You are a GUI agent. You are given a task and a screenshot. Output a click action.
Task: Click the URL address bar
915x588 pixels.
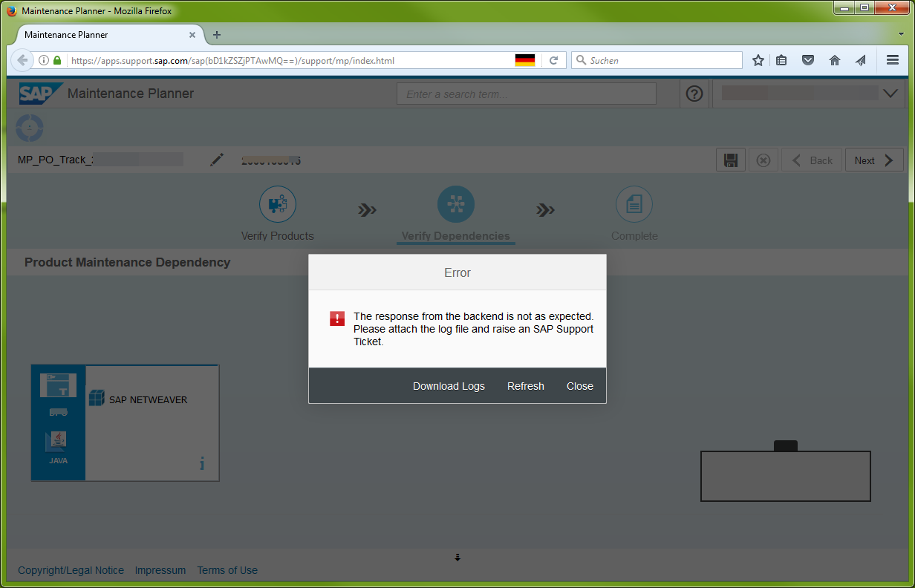tap(290, 60)
